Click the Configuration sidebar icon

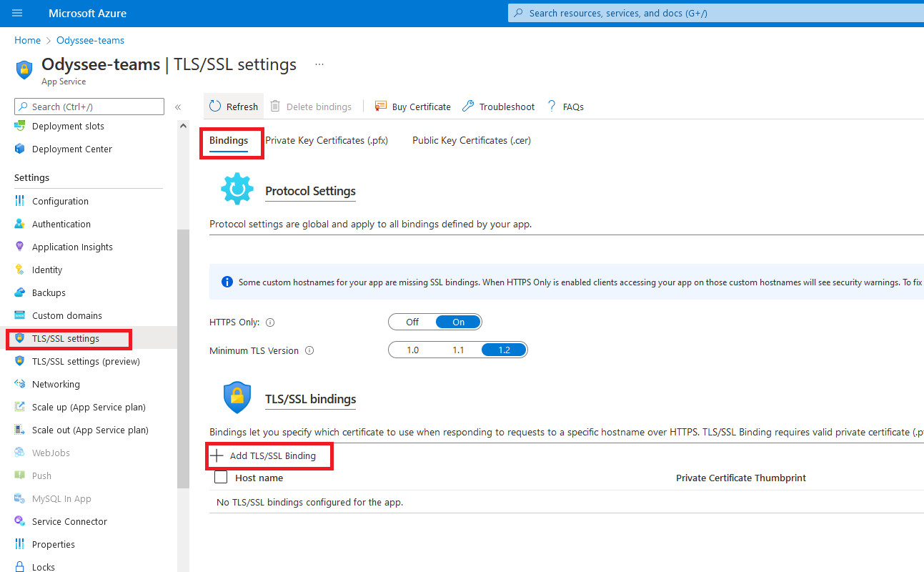tap(20, 202)
